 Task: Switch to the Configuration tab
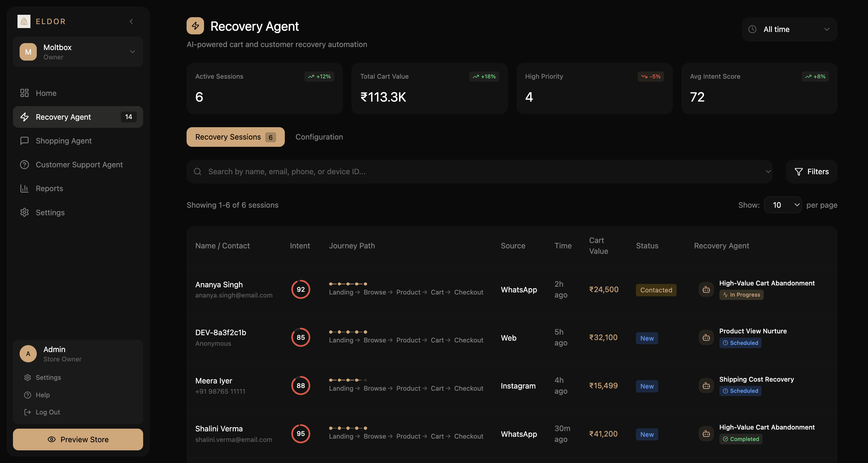(319, 137)
